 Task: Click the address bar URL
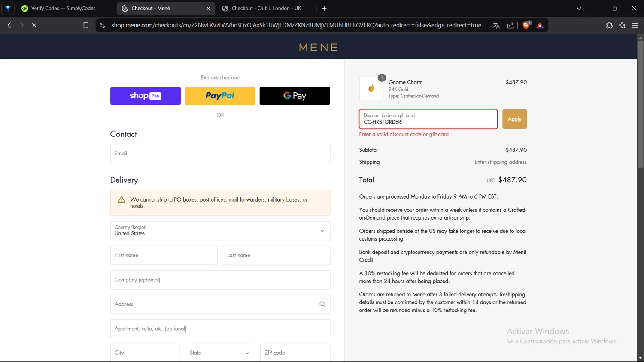click(x=298, y=25)
